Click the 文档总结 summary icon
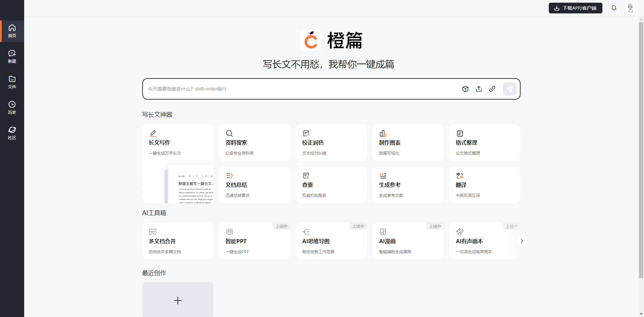Image resolution: width=644 pixels, height=317 pixels. (229, 175)
